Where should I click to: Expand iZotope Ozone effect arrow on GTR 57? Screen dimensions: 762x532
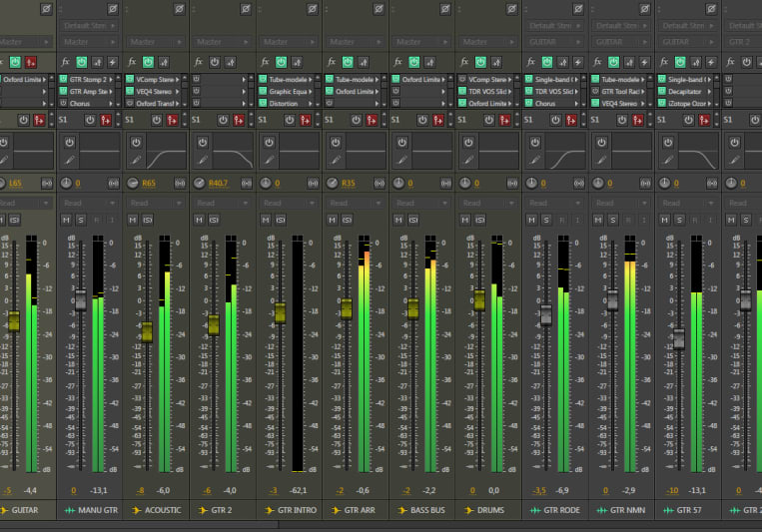click(709, 103)
